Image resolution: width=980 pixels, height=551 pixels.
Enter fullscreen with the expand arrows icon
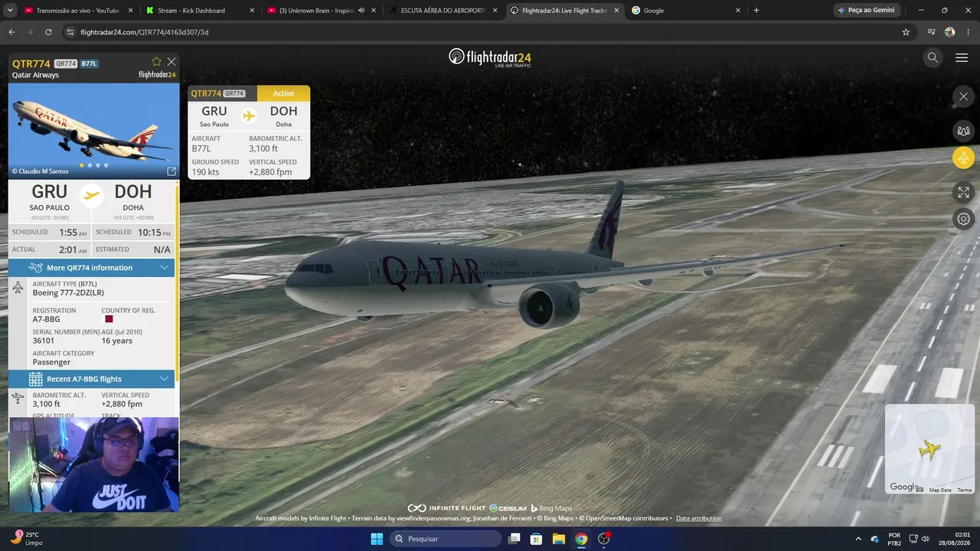coord(963,192)
